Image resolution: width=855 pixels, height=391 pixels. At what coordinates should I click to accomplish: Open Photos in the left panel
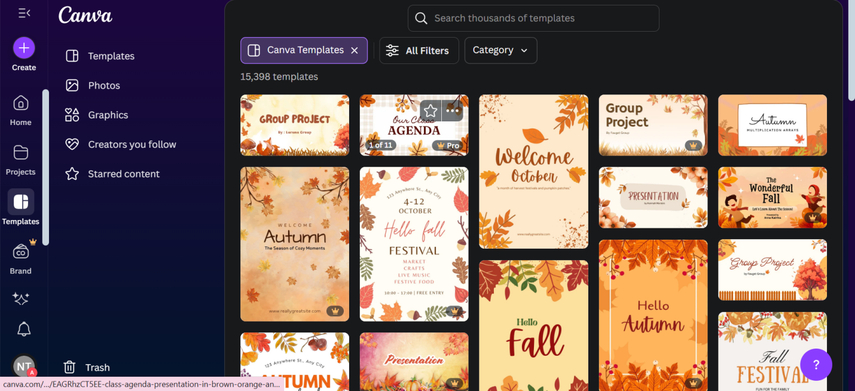coord(104,86)
